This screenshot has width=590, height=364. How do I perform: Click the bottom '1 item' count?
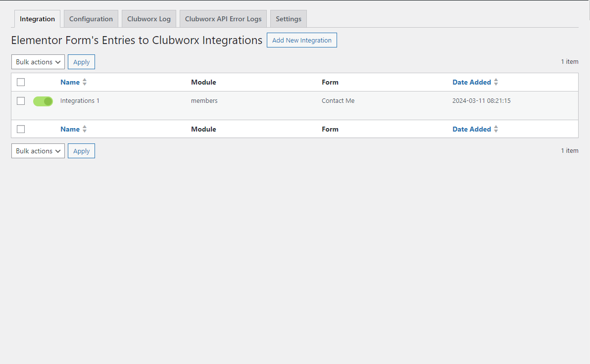(570, 150)
